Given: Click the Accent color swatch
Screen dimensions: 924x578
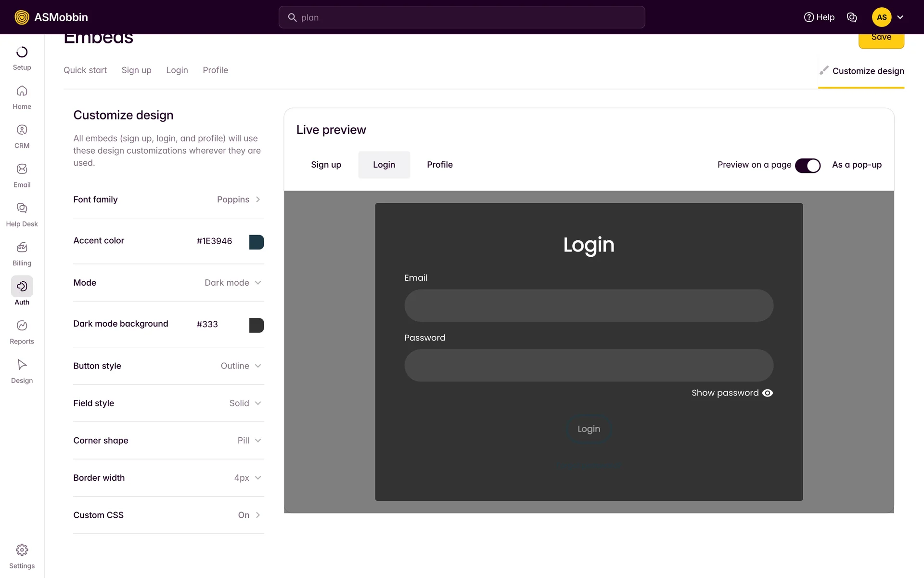Looking at the screenshot, I should [257, 242].
